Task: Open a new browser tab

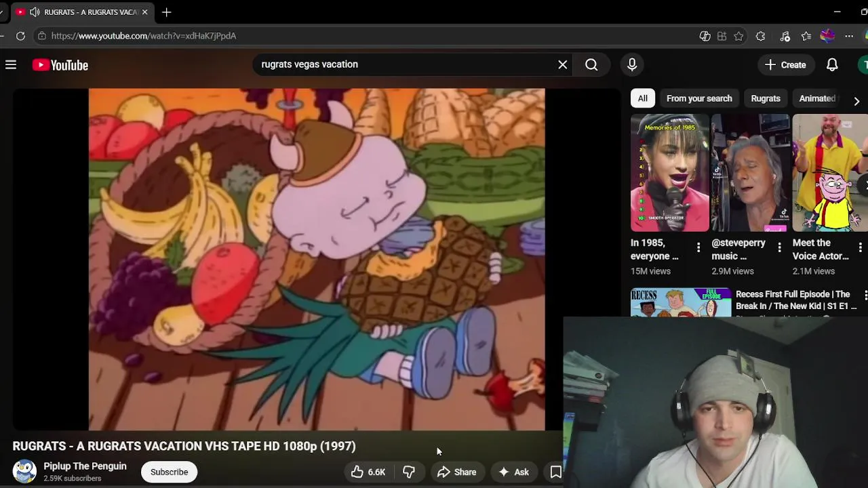Action: pyautogui.click(x=166, y=12)
